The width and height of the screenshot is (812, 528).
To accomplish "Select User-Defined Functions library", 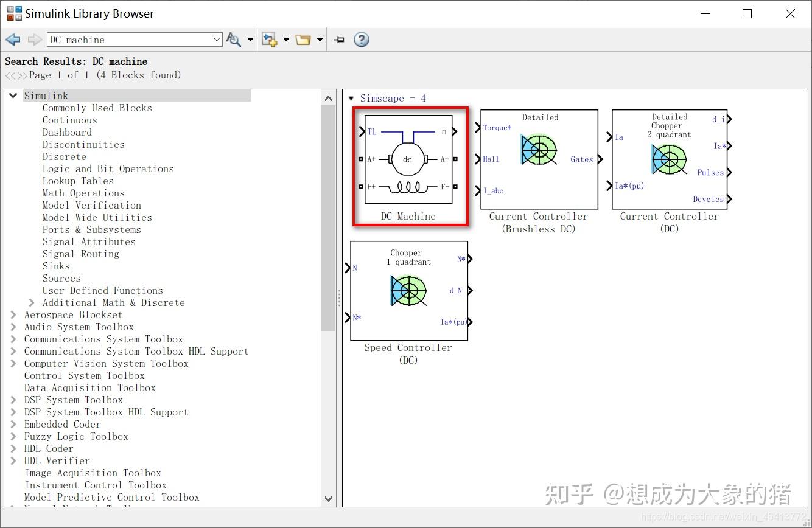I will [x=102, y=290].
